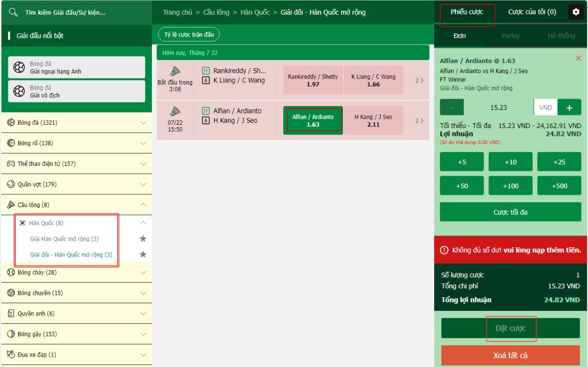Toggle the Alfian / Ardianto 1.63 odds selection
This screenshot has height=367, width=588.
pyautogui.click(x=313, y=121)
